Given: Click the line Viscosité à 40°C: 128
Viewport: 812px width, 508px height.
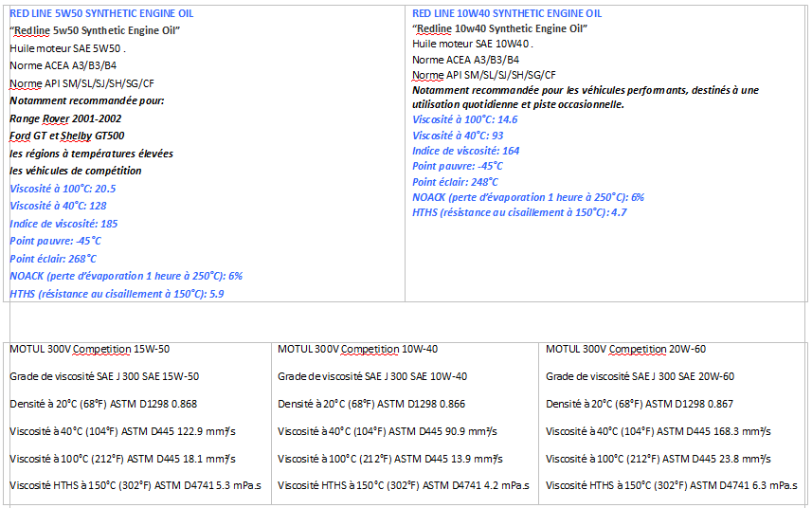Looking at the screenshot, I should pos(58,206).
